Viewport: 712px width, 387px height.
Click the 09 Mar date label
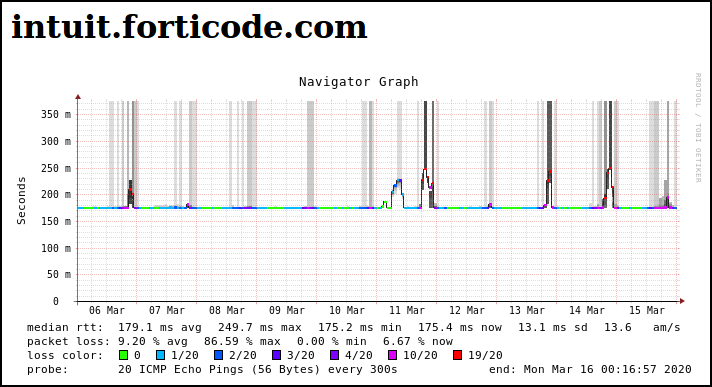pos(287,310)
